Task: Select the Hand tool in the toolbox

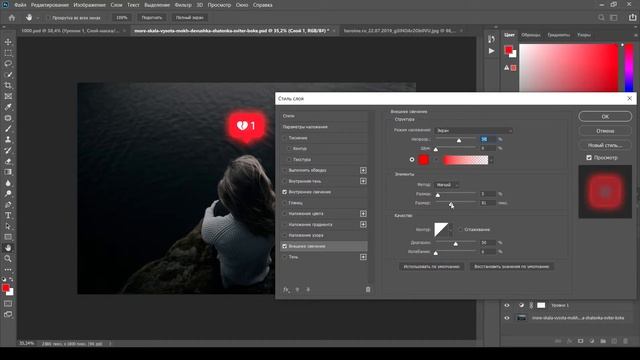Action: [x=8, y=248]
